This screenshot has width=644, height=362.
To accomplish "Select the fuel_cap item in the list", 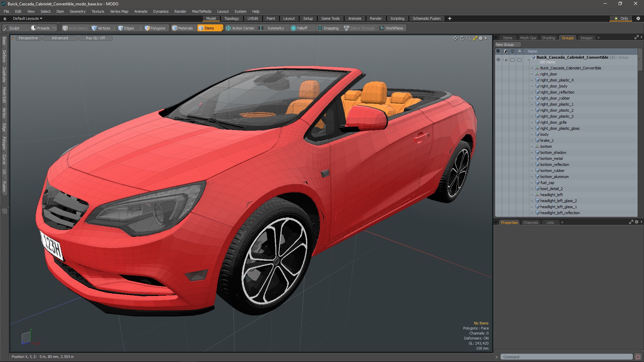I will (x=547, y=183).
